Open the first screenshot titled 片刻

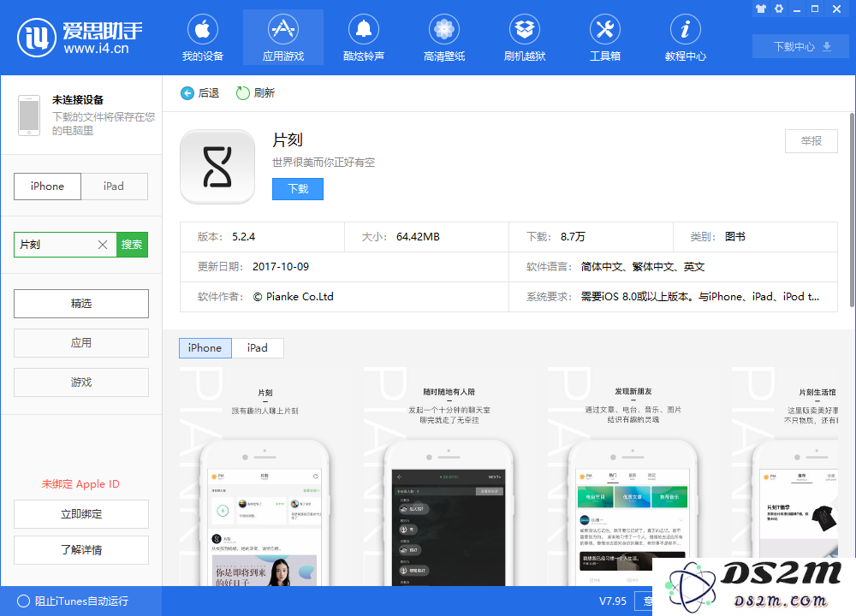click(265, 477)
